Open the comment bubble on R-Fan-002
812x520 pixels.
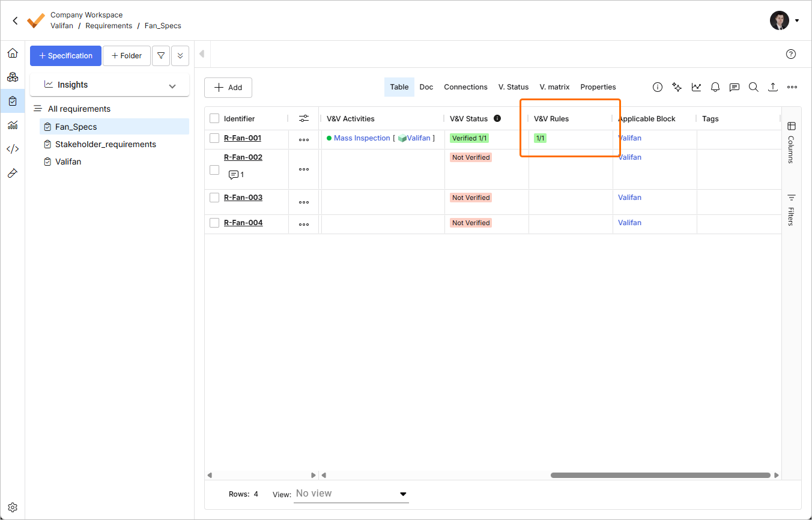click(234, 175)
